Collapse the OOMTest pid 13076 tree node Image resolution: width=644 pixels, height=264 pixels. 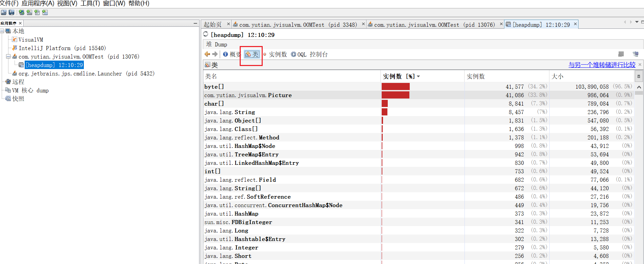point(8,57)
